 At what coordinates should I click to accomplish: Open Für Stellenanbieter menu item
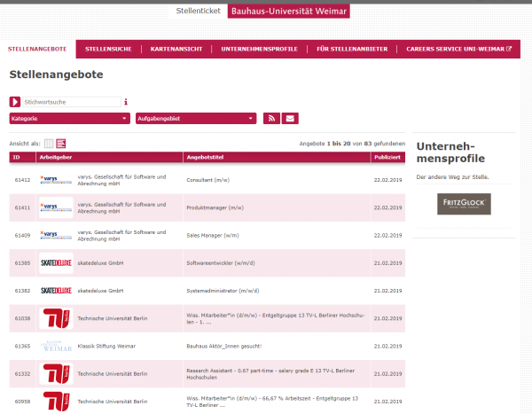352,50
